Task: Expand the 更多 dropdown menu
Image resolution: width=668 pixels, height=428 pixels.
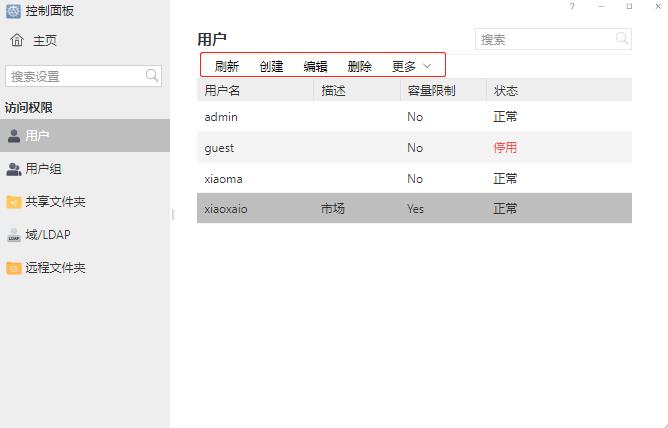Action: (411, 67)
